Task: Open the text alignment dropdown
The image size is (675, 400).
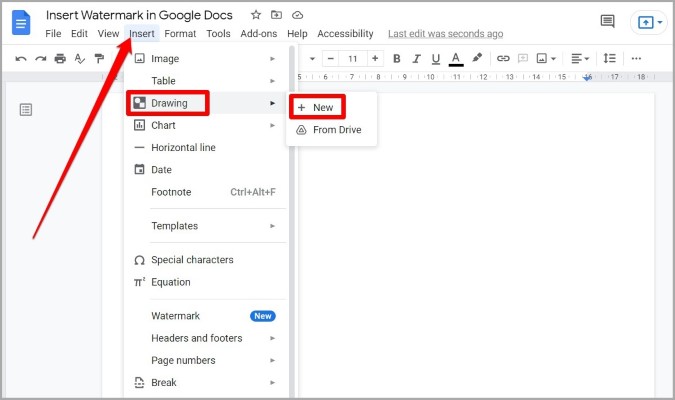Action: coord(580,59)
